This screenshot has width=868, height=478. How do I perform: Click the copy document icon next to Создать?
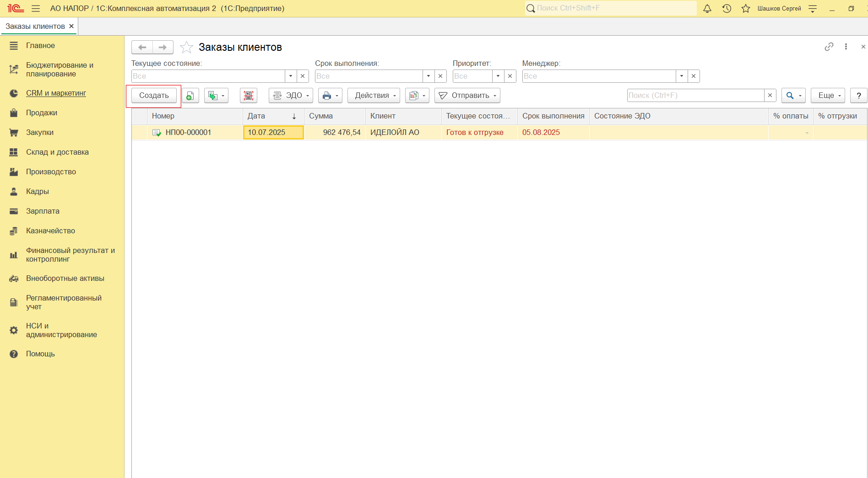pyautogui.click(x=190, y=96)
